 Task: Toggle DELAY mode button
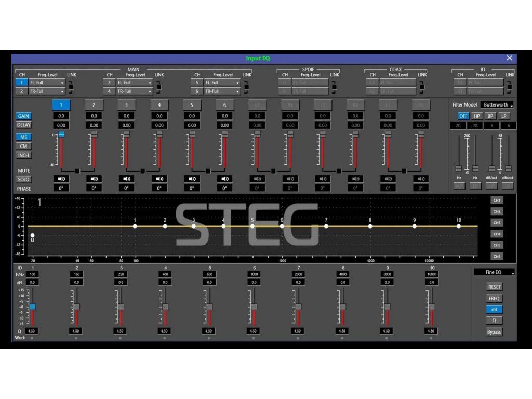pyautogui.click(x=23, y=125)
